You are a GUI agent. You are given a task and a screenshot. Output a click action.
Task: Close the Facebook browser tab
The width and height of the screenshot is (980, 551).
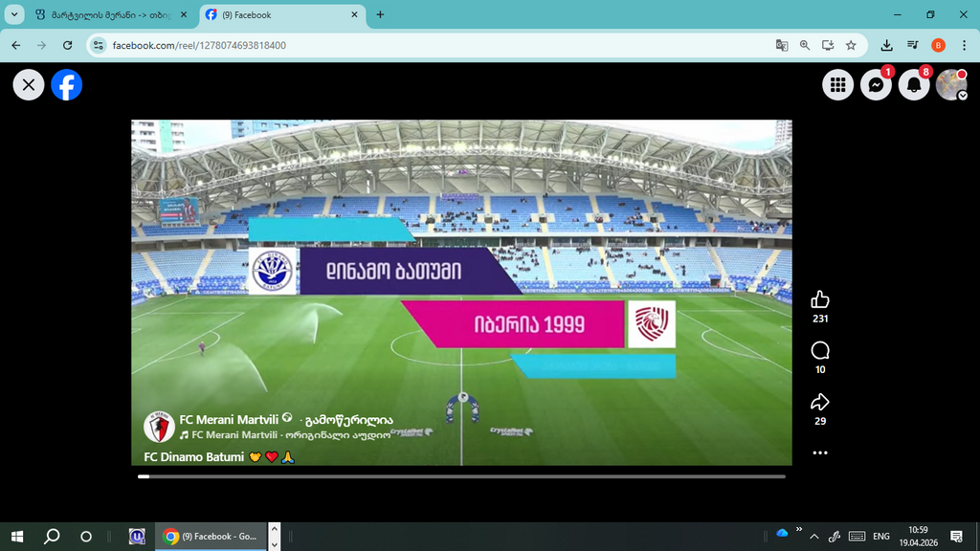(354, 14)
